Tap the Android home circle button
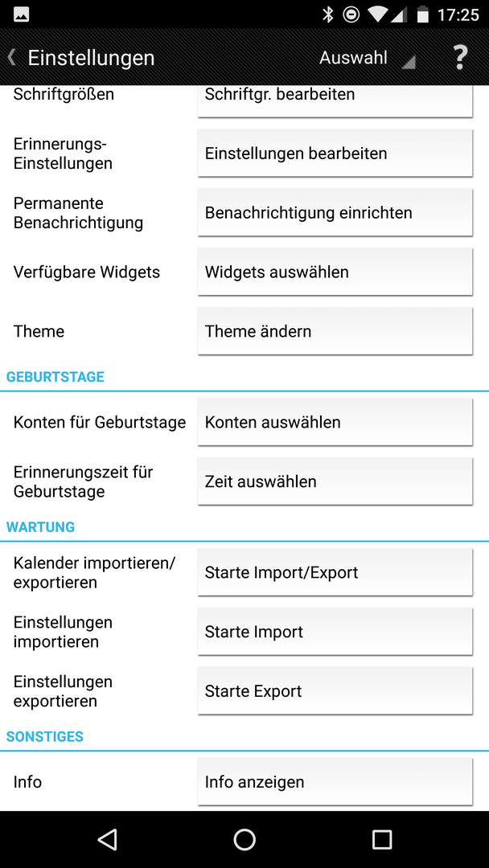Screen dimensions: 489x868 pos(244,839)
